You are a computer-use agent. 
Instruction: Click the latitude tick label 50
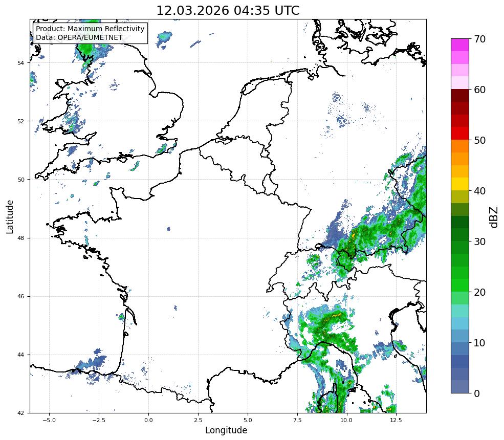pyautogui.click(x=20, y=180)
